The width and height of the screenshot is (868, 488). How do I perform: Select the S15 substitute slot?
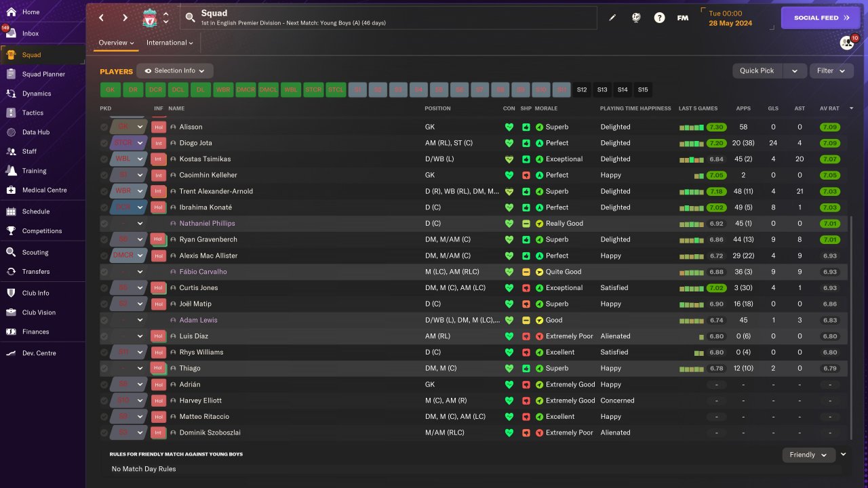coord(643,89)
